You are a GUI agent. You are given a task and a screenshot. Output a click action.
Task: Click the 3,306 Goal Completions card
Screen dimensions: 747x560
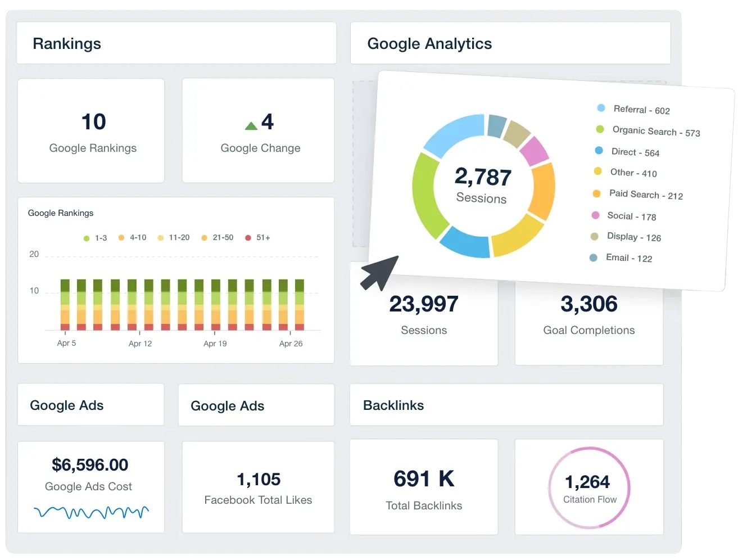tap(589, 322)
